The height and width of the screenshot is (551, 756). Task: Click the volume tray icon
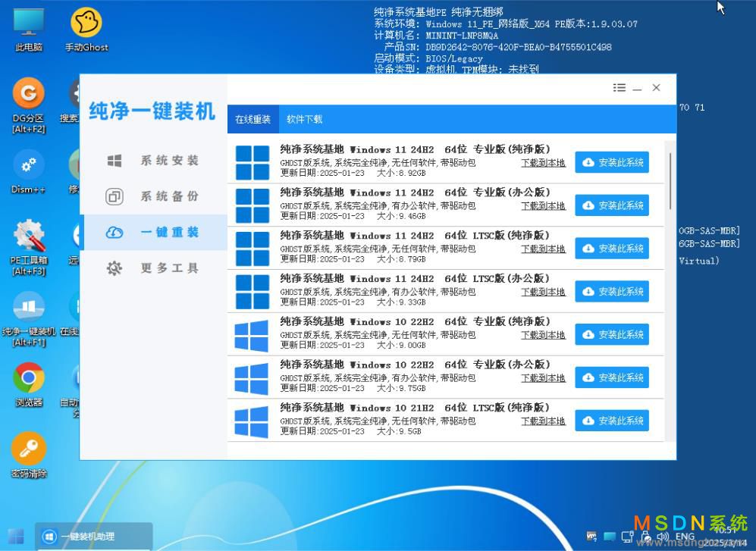pyautogui.click(x=663, y=537)
